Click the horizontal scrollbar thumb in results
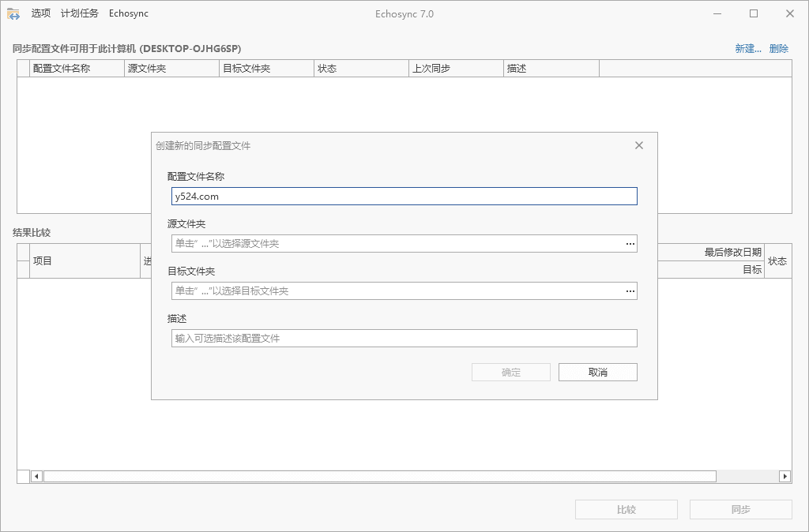This screenshot has width=809, height=532. [380, 476]
